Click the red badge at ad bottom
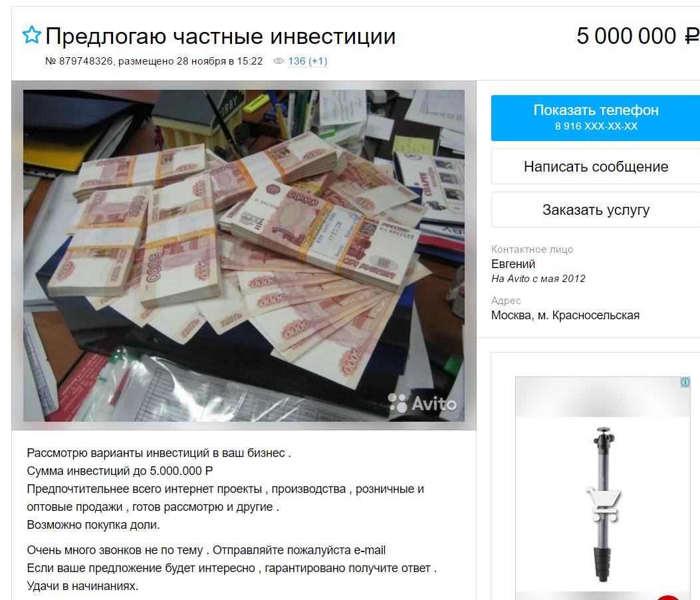Screen dimensions: 700x600 (x=668, y=597)
